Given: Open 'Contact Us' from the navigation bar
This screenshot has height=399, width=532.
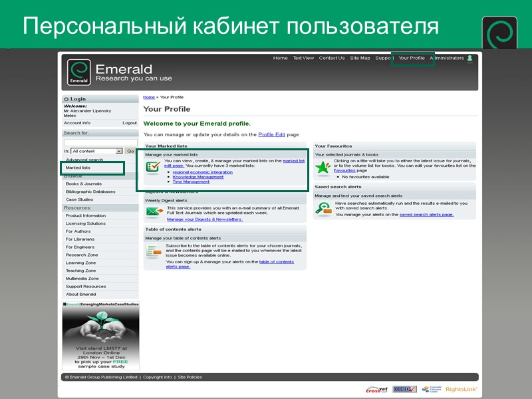Looking at the screenshot, I should point(331,58).
